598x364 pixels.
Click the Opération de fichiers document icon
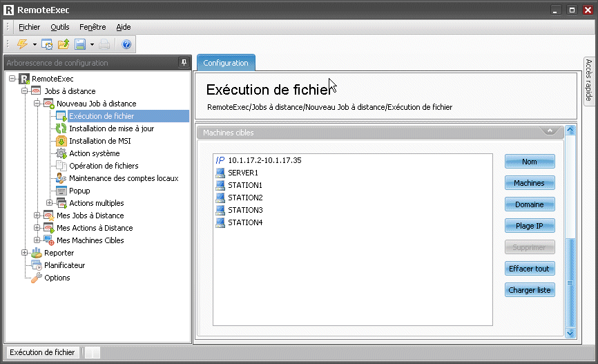click(x=61, y=166)
